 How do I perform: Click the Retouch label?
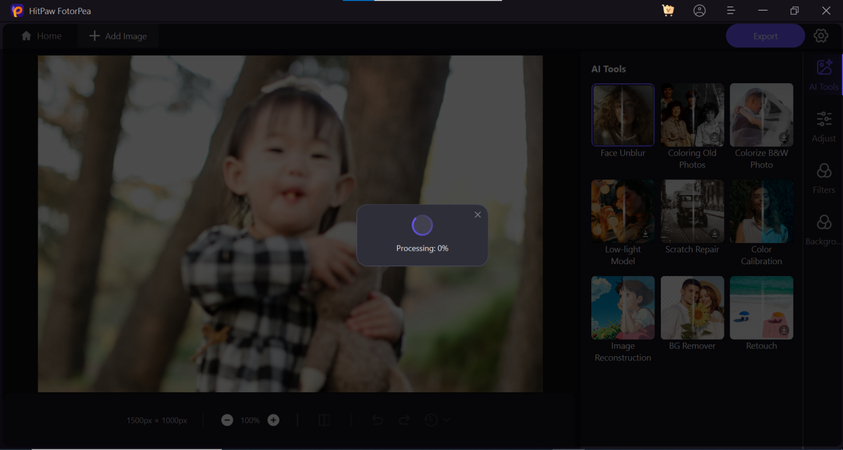761,346
